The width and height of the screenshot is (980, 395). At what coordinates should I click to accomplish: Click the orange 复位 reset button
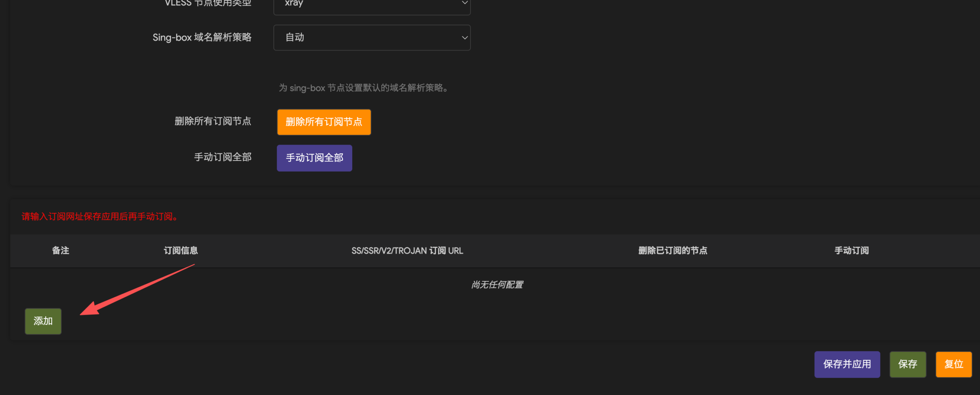(954, 364)
